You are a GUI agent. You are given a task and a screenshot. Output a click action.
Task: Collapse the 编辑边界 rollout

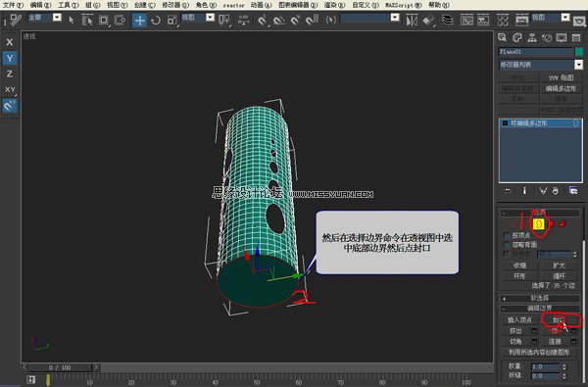coord(540,309)
